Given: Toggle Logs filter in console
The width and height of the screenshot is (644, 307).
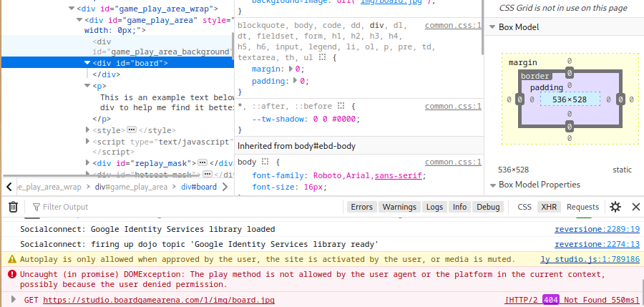Looking at the screenshot, I should [x=434, y=207].
